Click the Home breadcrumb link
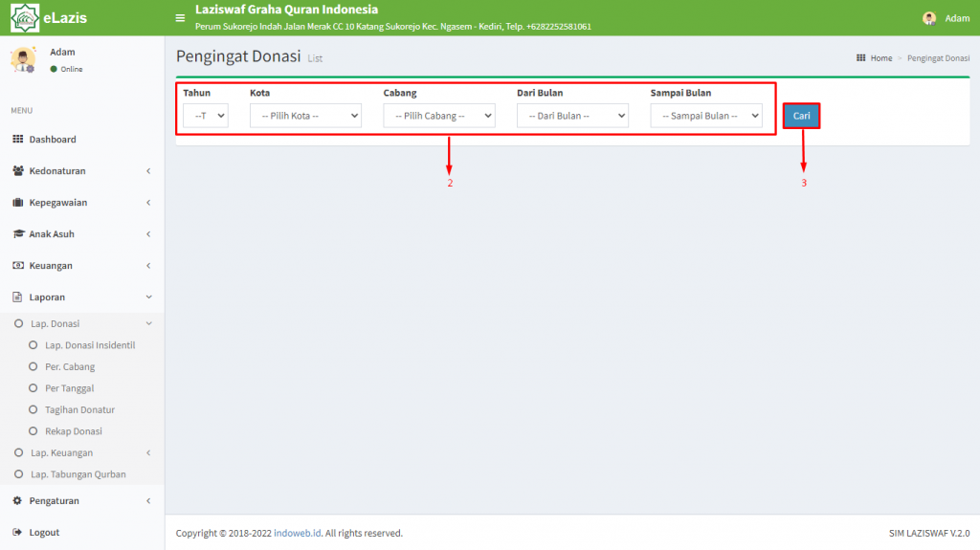The width and height of the screenshot is (980, 550). tap(881, 58)
